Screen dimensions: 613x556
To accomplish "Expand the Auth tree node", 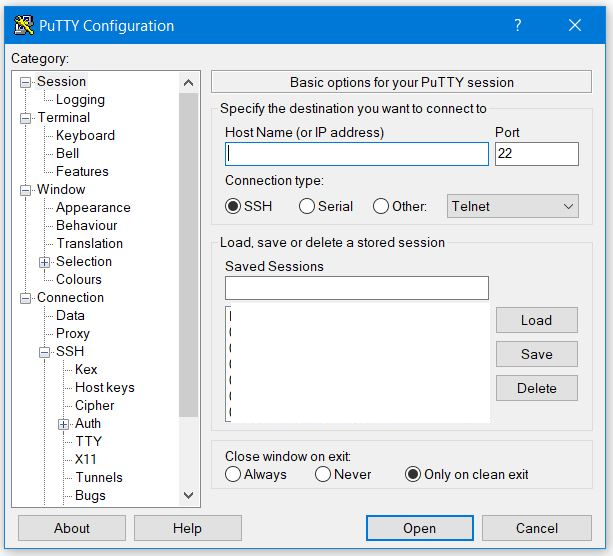I will coord(63,424).
